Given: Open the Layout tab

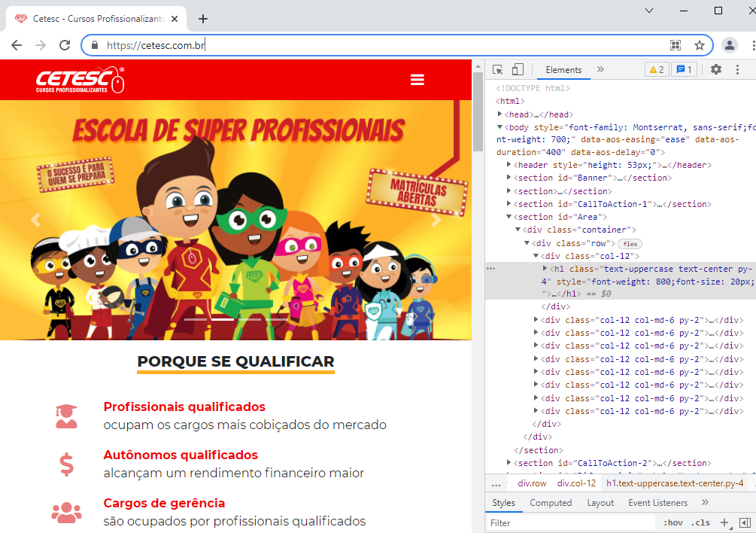Looking at the screenshot, I should coord(600,503).
